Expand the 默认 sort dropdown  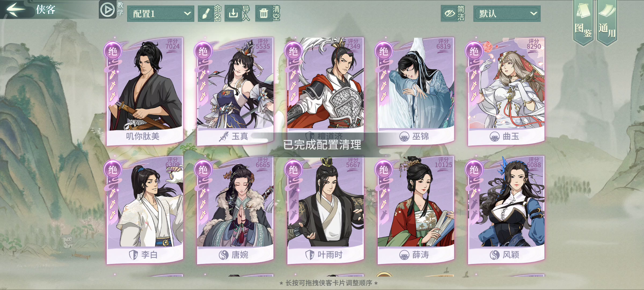507,13
